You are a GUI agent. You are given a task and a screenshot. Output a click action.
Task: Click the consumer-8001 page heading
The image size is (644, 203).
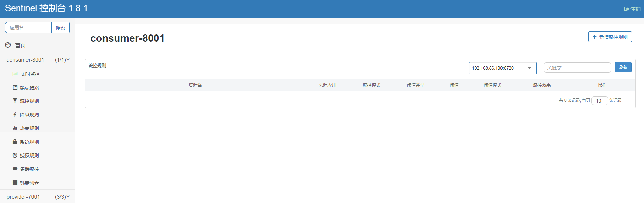pyautogui.click(x=127, y=38)
